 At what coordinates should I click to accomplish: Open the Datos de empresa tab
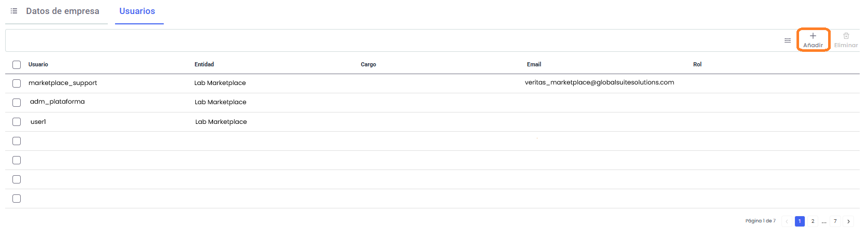click(62, 11)
